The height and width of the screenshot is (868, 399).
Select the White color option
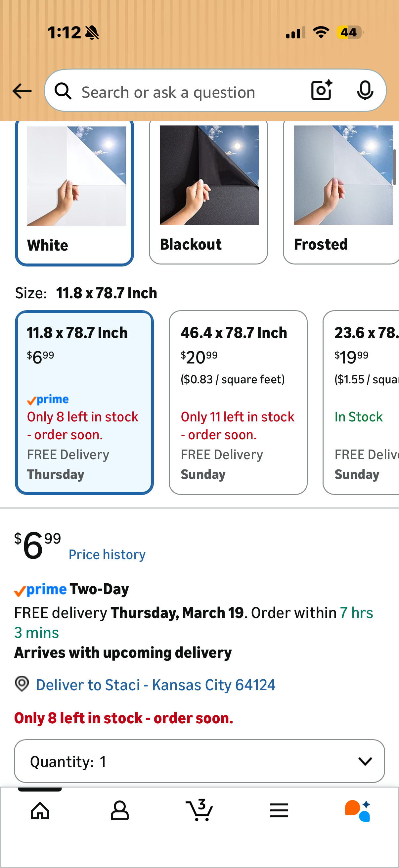[74, 193]
